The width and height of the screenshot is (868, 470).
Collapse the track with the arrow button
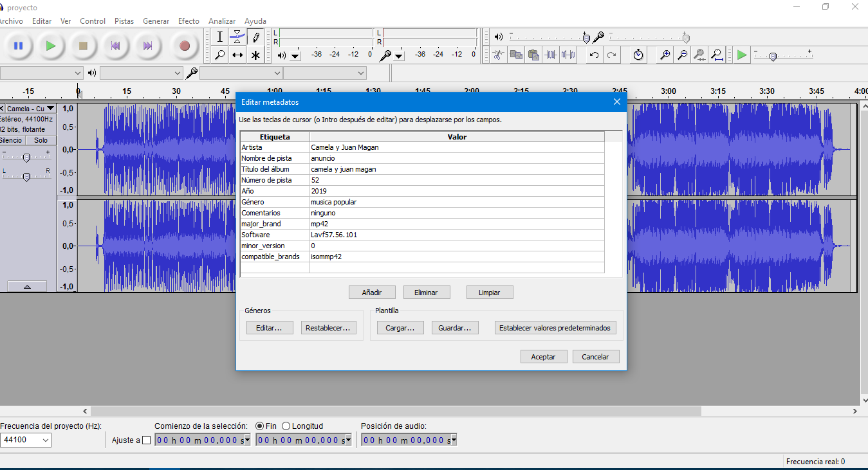[x=26, y=286]
